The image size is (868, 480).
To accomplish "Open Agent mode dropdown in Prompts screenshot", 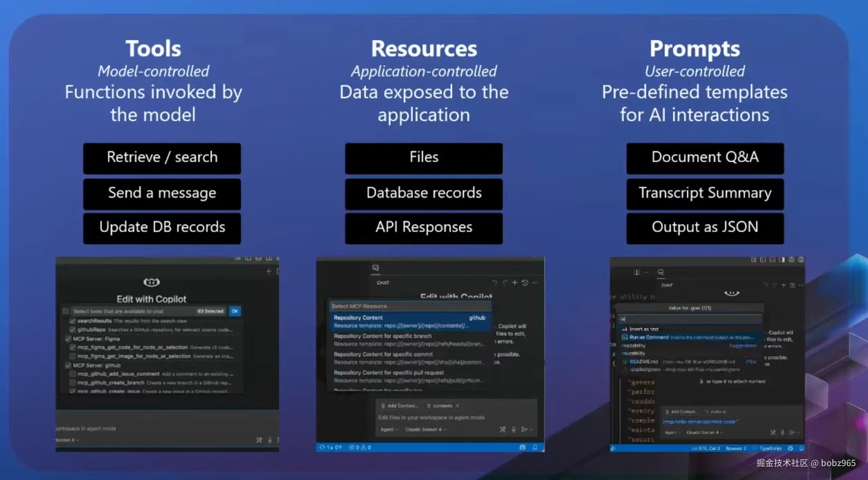I will [672, 433].
